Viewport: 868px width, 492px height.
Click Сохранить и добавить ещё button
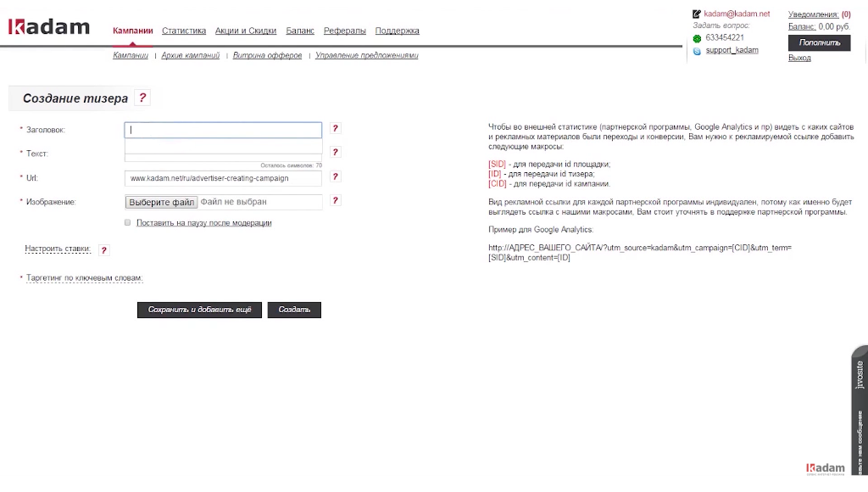199,310
